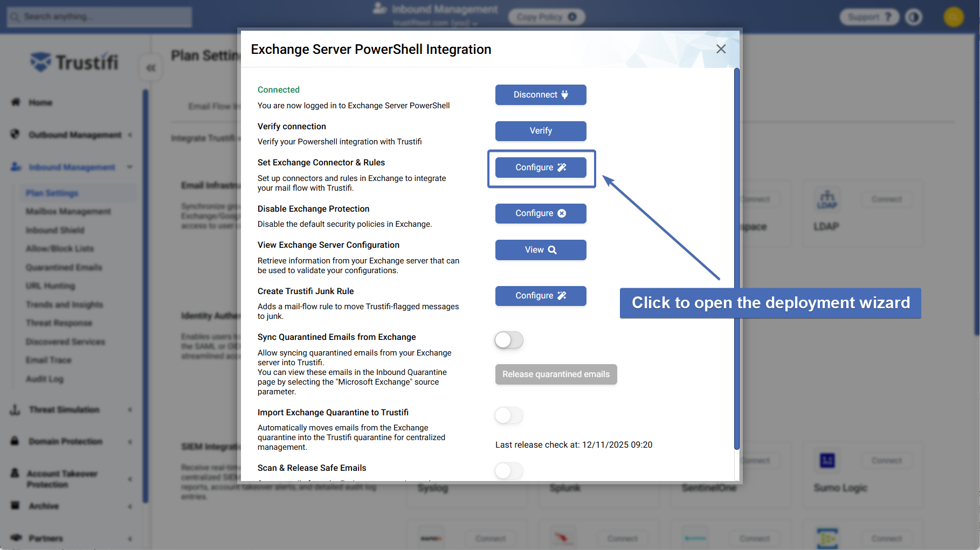
Task: Configure Exchange Connector & Rules
Action: coord(541,168)
